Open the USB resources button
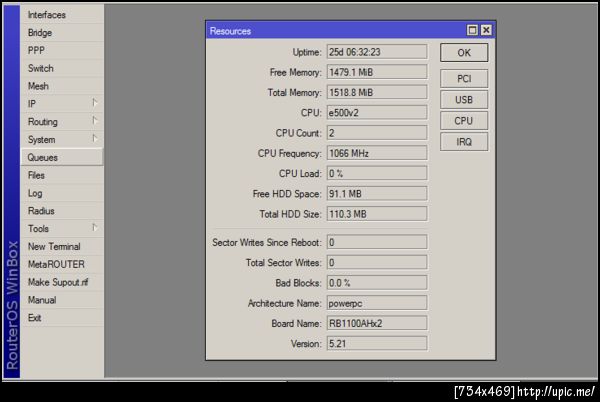Image resolution: width=600 pixels, height=402 pixels. click(464, 100)
